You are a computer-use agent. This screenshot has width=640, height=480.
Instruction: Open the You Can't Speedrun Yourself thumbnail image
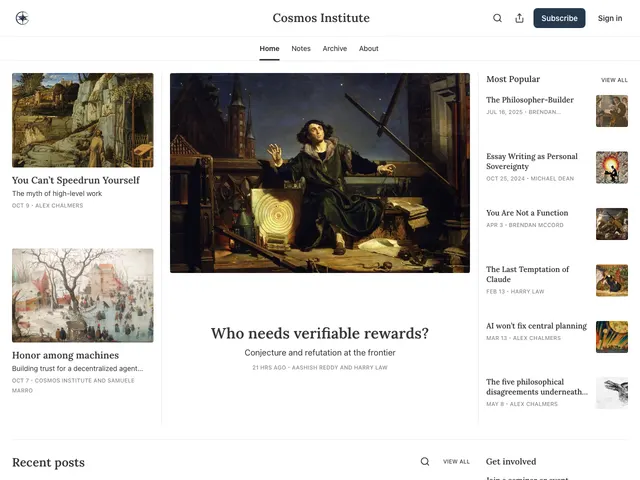coord(83,120)
